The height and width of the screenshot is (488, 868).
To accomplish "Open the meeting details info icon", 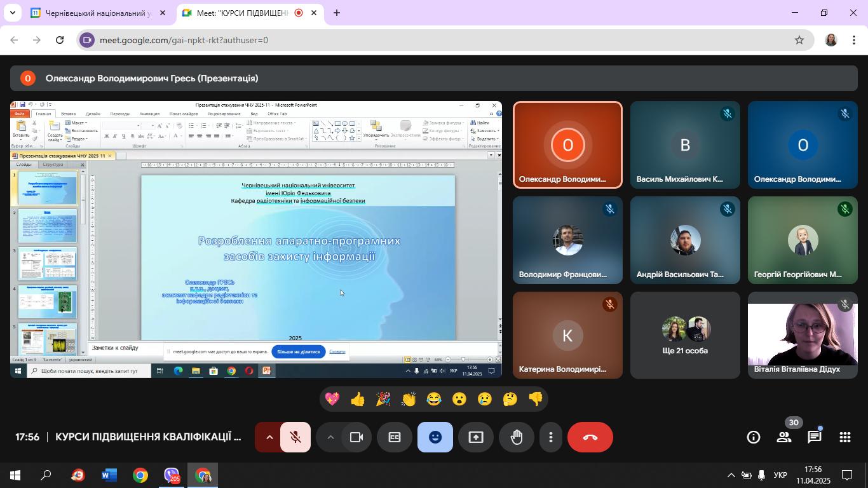I will (x=753, y=437).
